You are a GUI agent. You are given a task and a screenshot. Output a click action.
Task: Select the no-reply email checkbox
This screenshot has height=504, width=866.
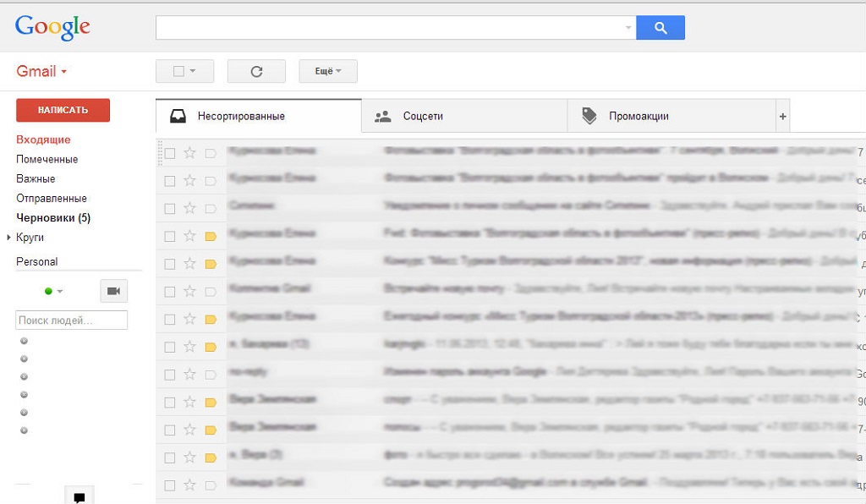pos(170,375)
